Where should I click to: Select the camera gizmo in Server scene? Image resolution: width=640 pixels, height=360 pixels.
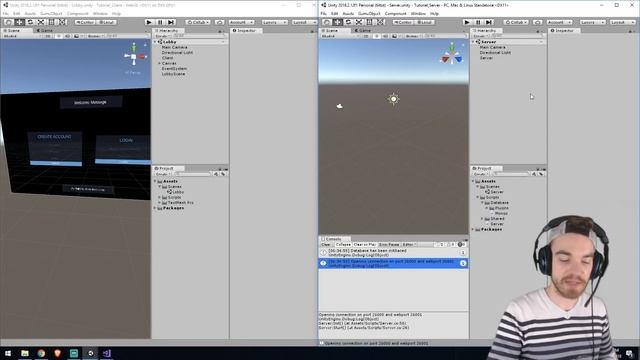point(339,106)
